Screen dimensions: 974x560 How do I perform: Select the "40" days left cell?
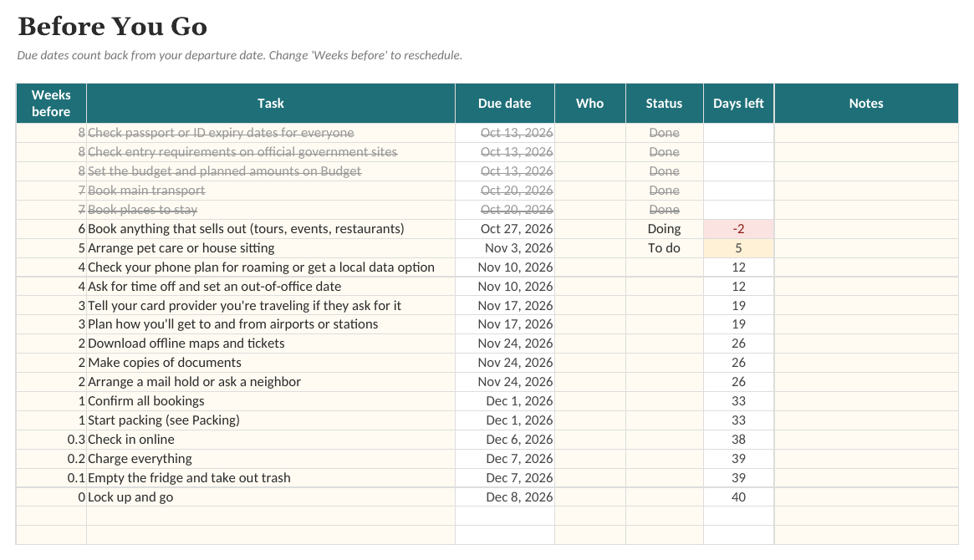[x=738, y=497]
